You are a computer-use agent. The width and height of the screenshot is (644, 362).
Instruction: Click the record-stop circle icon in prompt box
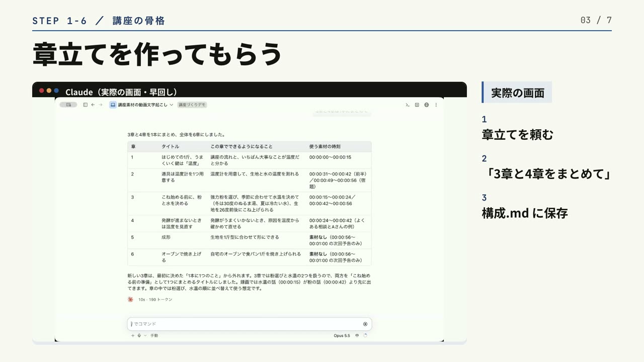pos(365,324)
